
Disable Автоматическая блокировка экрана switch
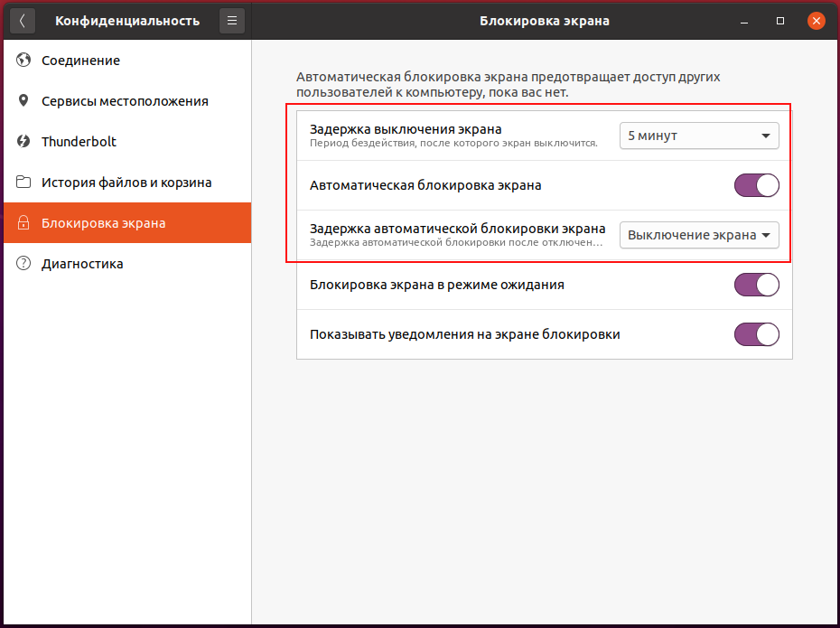pyautogui.click(x=756, y=185)
